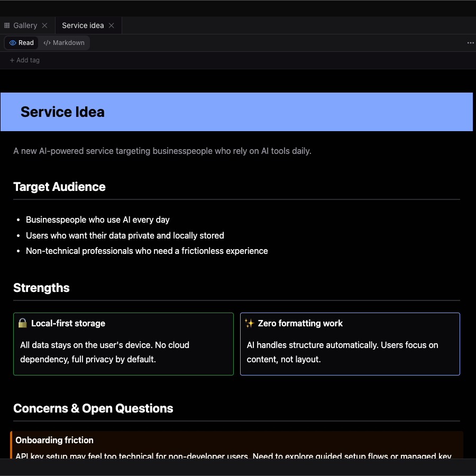Close the Service idea tab

click(112, 25)
